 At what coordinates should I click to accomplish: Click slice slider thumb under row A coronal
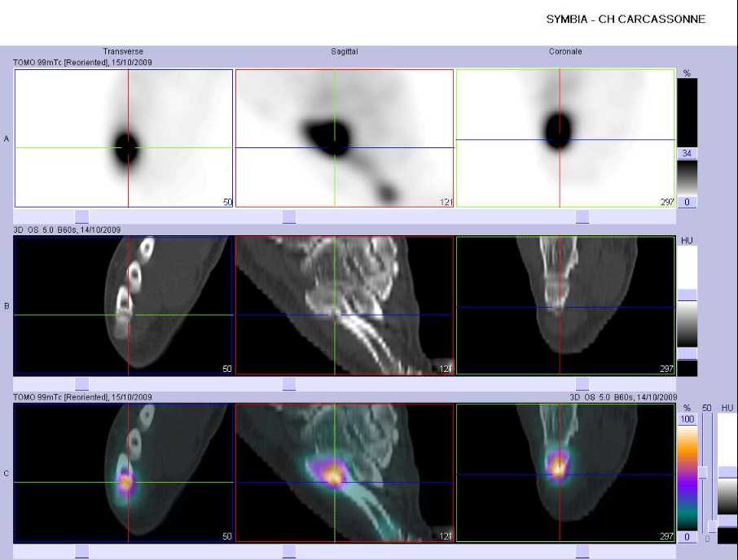pyautogui.click(x=582, y=217)
